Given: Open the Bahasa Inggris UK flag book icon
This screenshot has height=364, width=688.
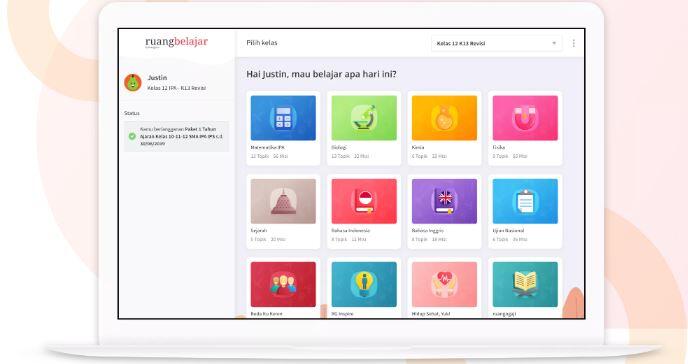Looking at the screenshot, I should click(444, 201).
